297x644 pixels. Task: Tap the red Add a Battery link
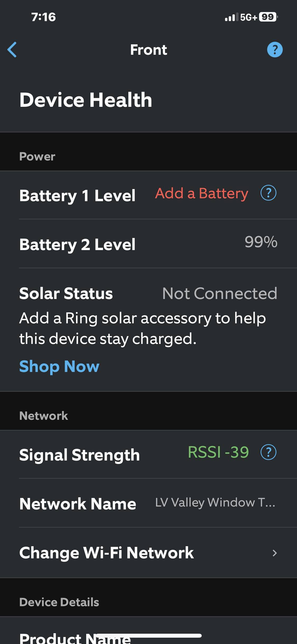coord(201,193)
